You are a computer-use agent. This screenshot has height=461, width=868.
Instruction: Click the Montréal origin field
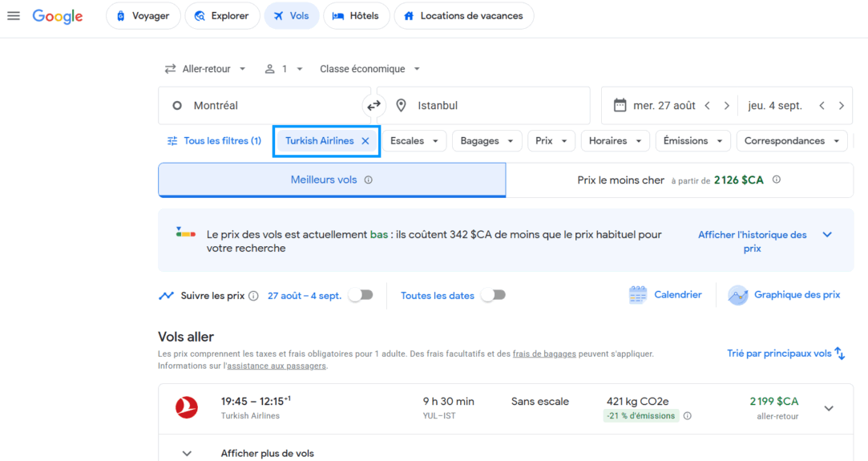tap(264, 105)
